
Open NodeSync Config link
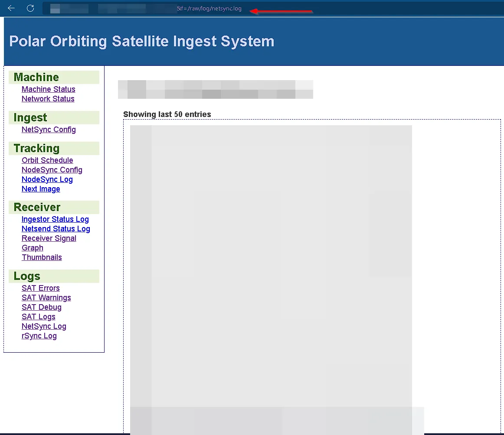click(x=52, y=170)
